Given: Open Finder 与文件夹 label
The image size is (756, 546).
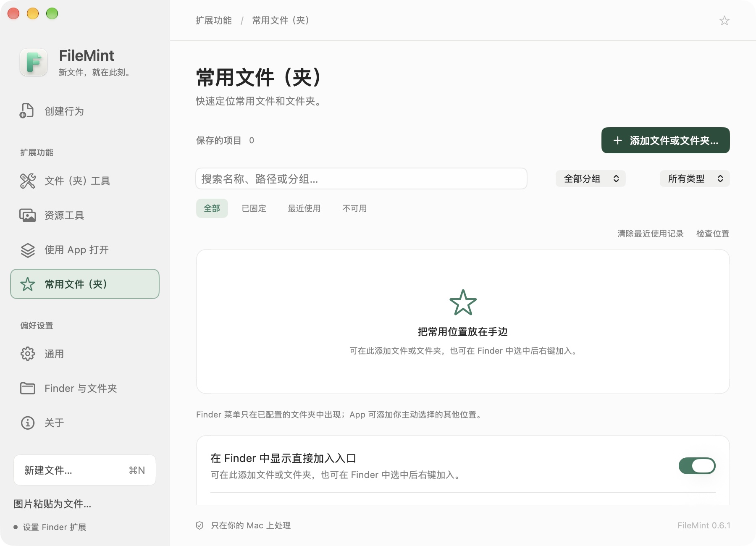Looking at the screenshot, I should (81, 388).
